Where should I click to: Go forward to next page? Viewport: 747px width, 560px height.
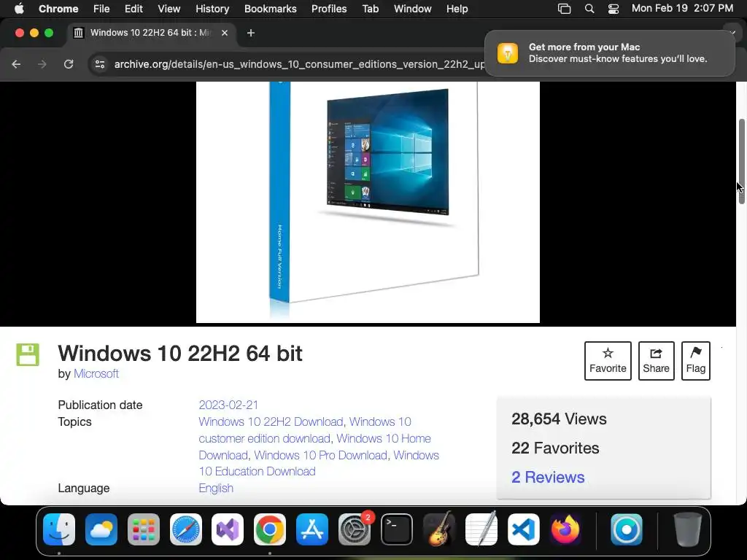[42, 64]
